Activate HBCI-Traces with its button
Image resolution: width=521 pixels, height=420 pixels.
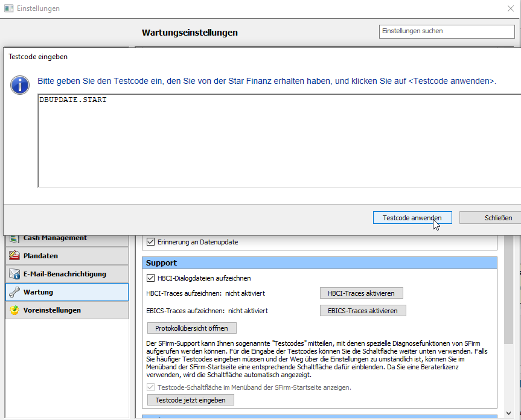(x=361, y=293)
